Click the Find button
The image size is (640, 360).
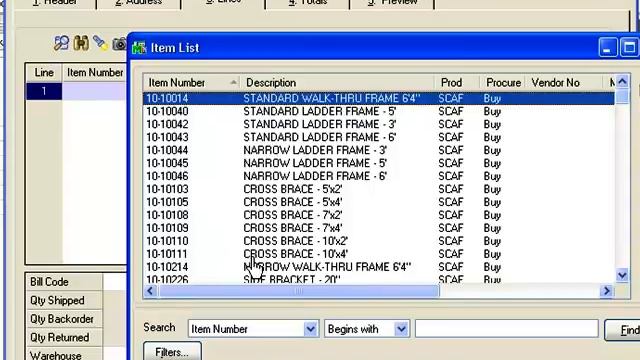point(623,330)
